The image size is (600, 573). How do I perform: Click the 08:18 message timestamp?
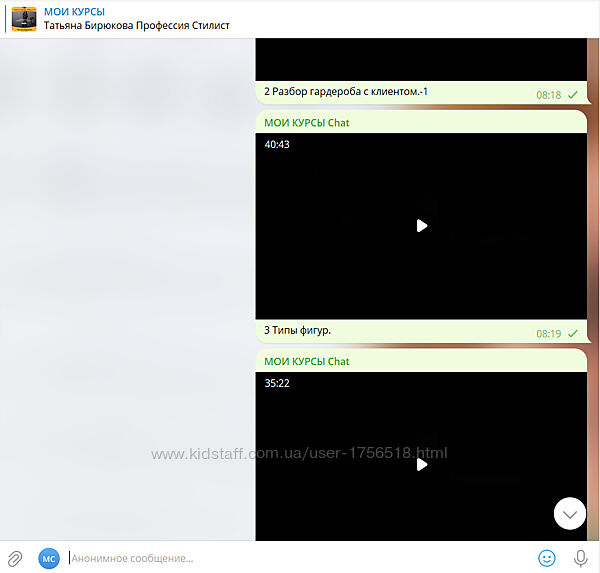pyautogui.click(x=548, y=95)
